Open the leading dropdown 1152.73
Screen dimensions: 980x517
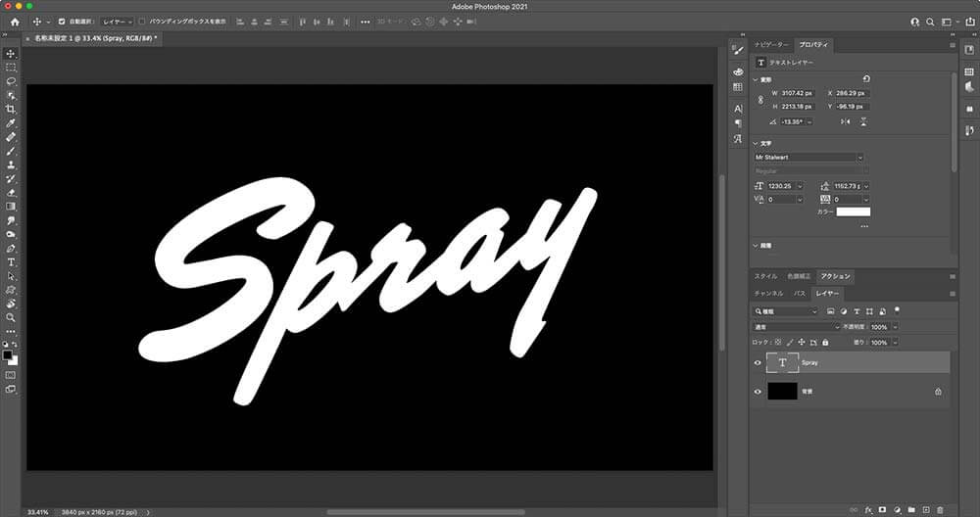point(866,186)
